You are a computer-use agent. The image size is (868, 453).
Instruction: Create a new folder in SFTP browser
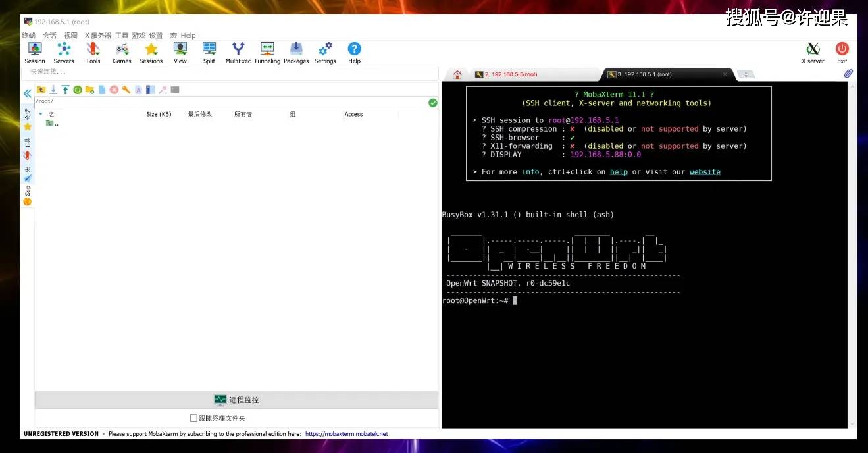coord(89,90)
